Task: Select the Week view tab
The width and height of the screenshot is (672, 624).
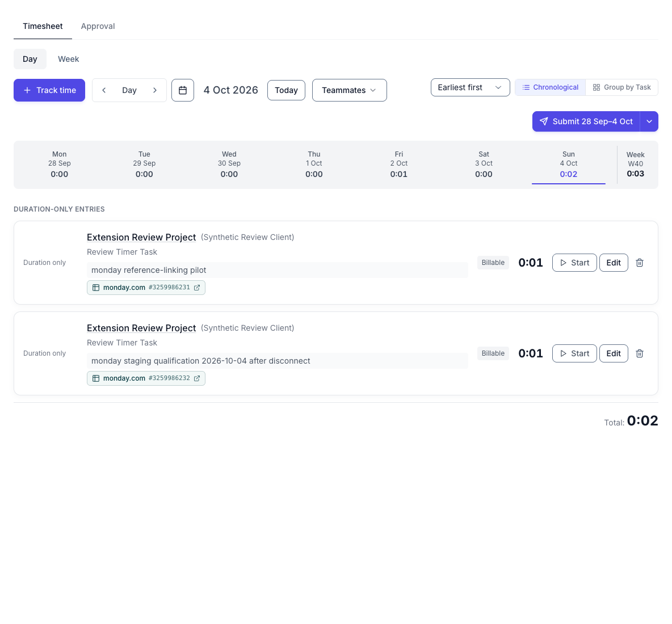Action: (x=69, y=59)
